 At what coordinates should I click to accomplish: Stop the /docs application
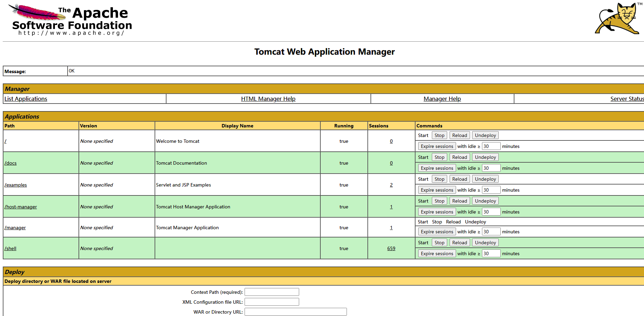tap(439, 157)
